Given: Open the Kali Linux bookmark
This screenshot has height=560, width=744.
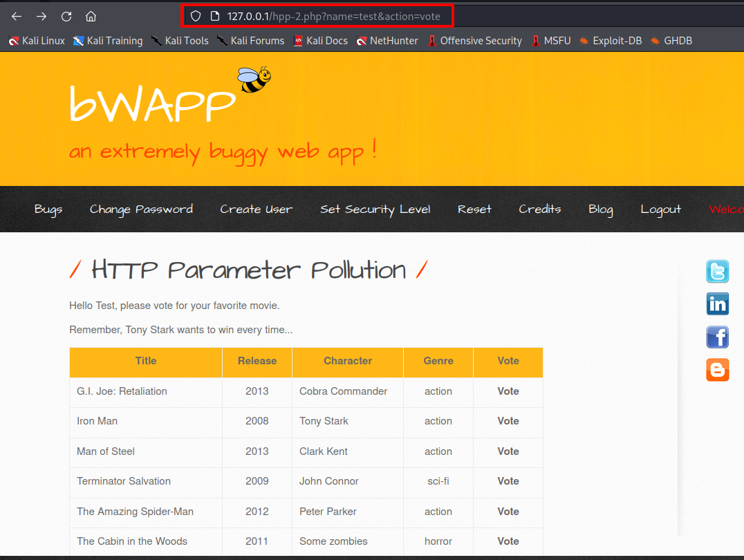Looking at the screenshot, I should 37,41.
